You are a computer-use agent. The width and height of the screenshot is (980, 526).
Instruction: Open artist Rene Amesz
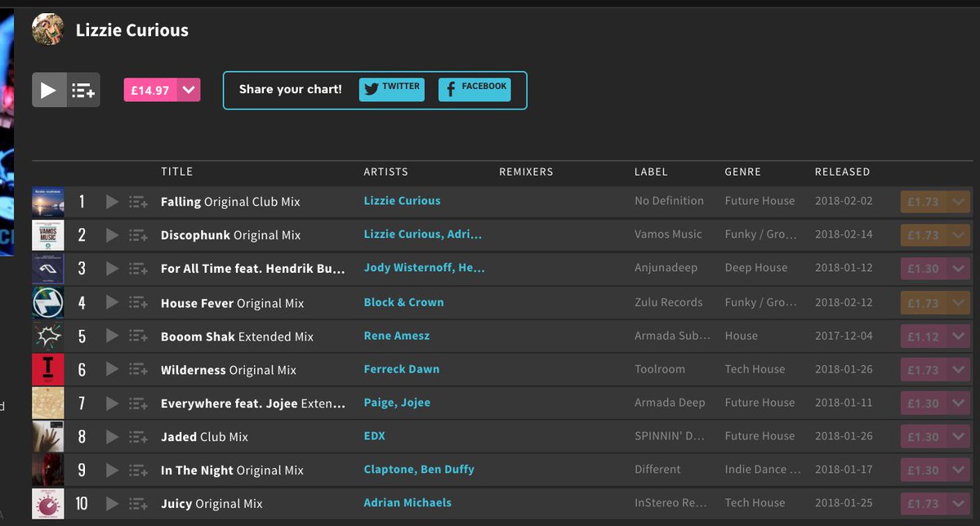(x=397, y=336)
